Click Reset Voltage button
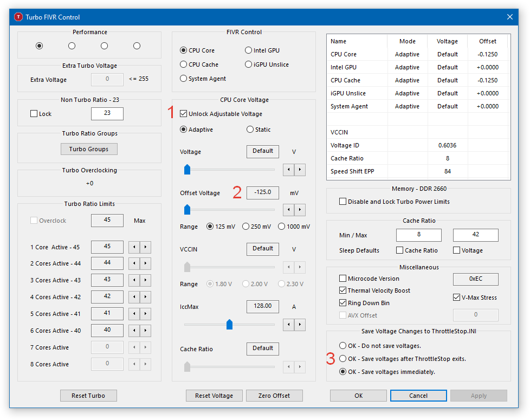This screenshot has height=420, width=530. point(214,395)
